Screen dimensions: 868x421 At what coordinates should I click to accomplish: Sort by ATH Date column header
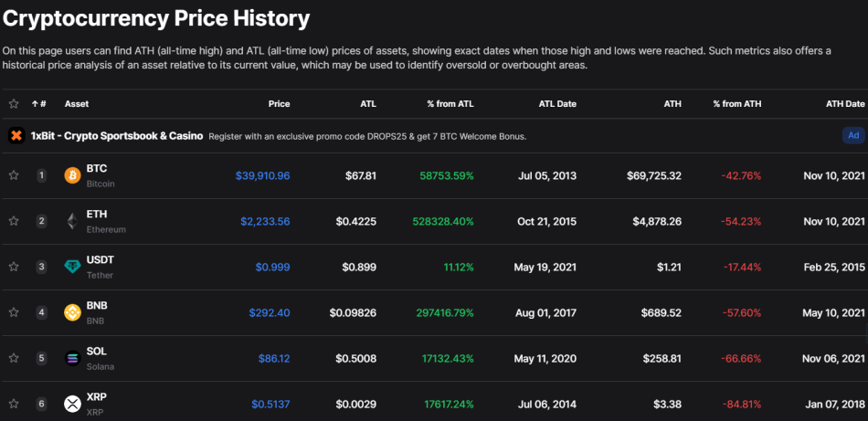(845, 104)
